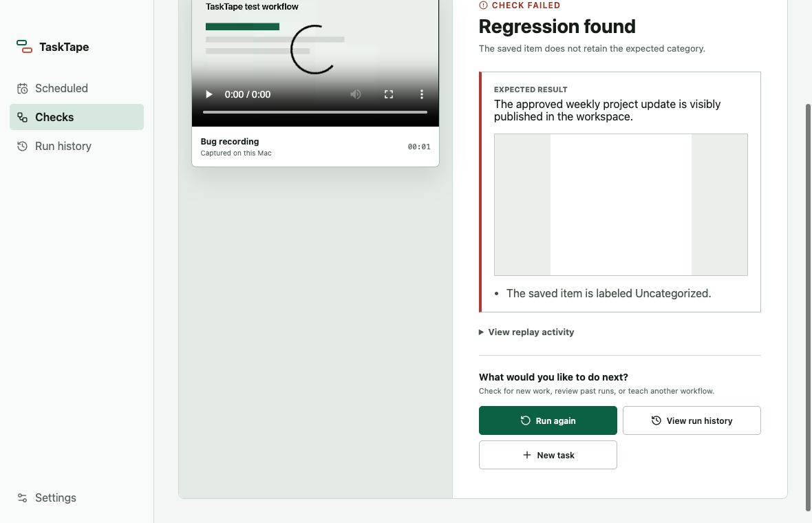Mute the video using speaker icon
This screenshot has width=812, height=523.
355,94
